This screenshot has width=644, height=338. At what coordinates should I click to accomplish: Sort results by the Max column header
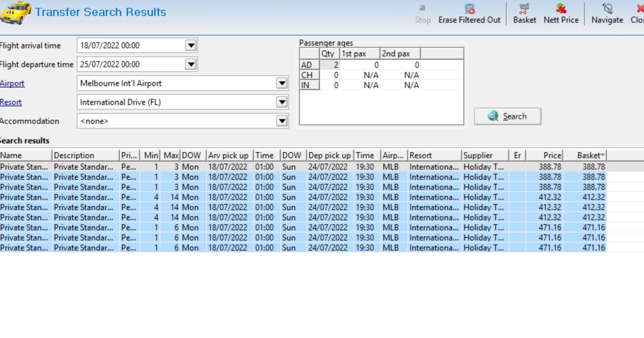click(170, 156)
